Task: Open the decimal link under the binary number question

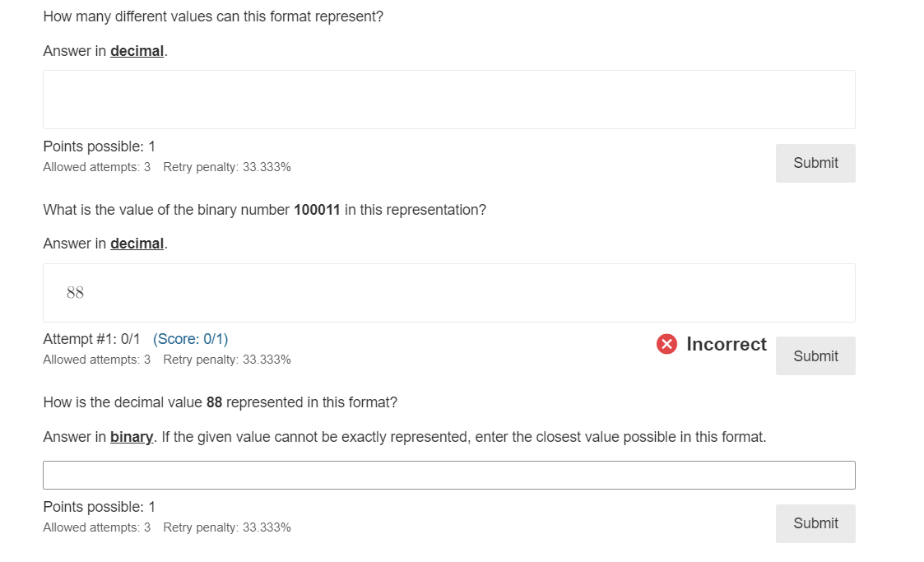Action: pyautogui.click(x=137, y=244)
